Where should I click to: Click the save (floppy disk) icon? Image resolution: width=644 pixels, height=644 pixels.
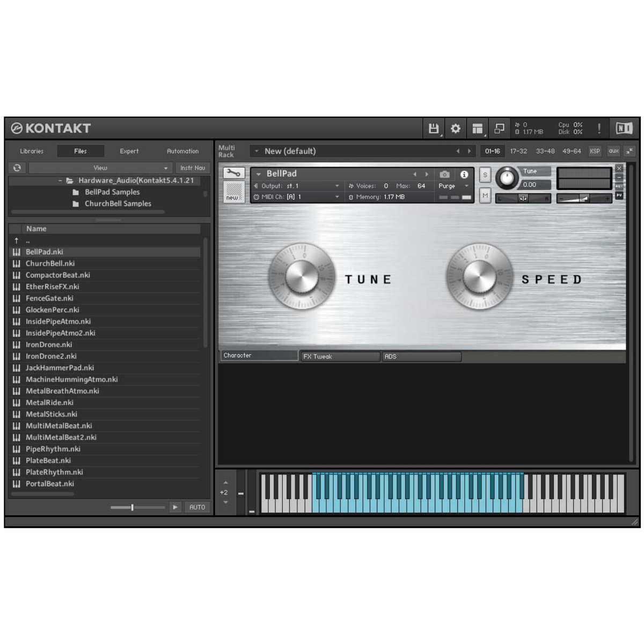click(434, 128)
